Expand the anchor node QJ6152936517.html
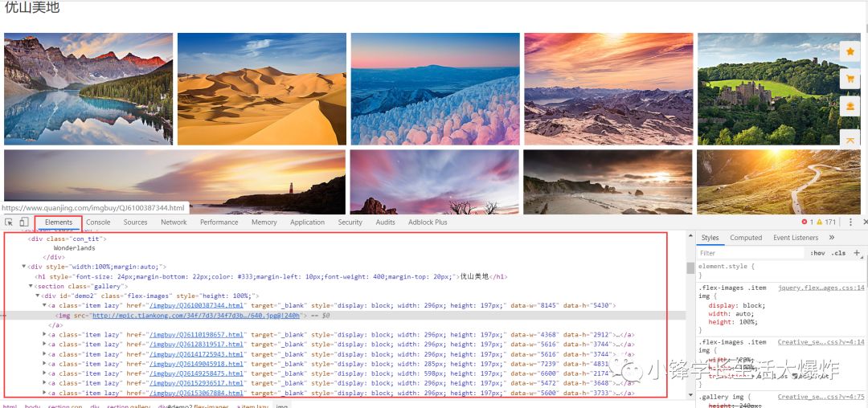This screenshot has height=408, width=868. [x=44, y=383]
